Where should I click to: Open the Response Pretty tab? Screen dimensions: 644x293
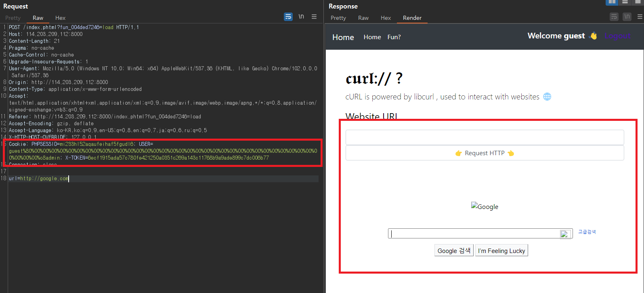tap(338, 18)
